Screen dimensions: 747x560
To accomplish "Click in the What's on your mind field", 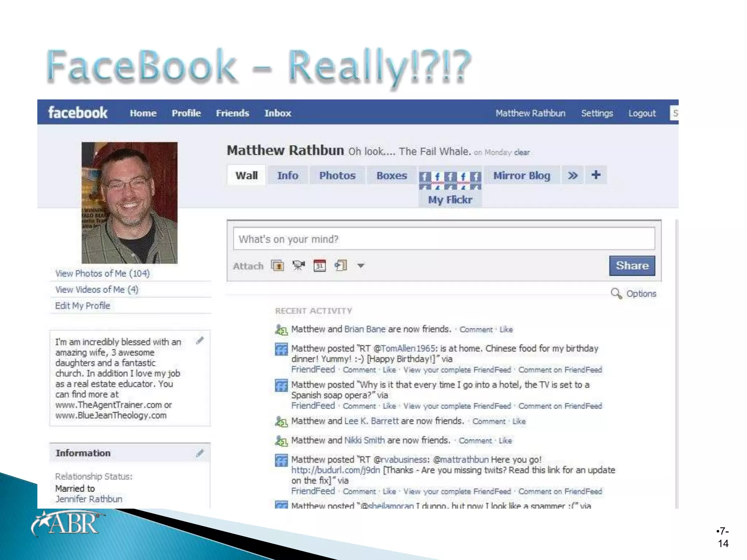I will click(444, 239).
